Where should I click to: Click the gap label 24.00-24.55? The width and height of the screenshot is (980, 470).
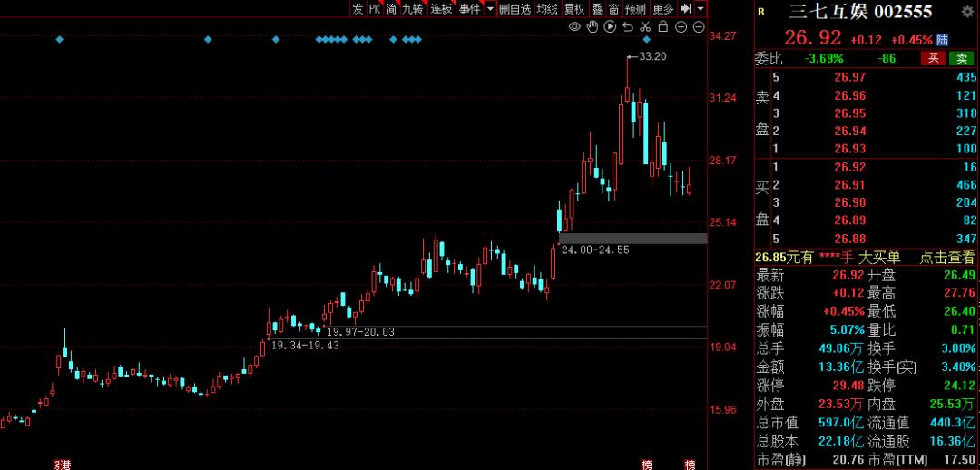point(595,250)
